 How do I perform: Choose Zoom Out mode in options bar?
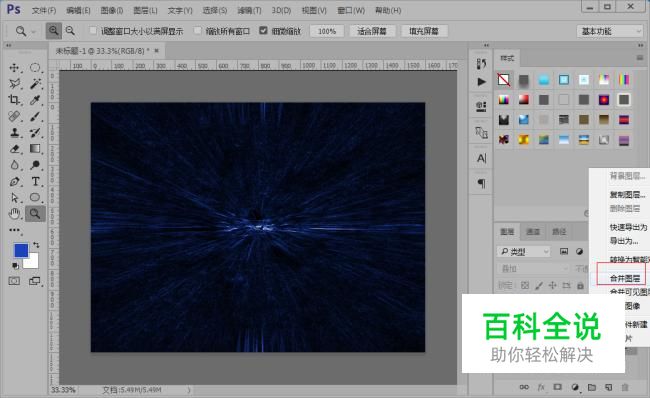pos(70,31)
